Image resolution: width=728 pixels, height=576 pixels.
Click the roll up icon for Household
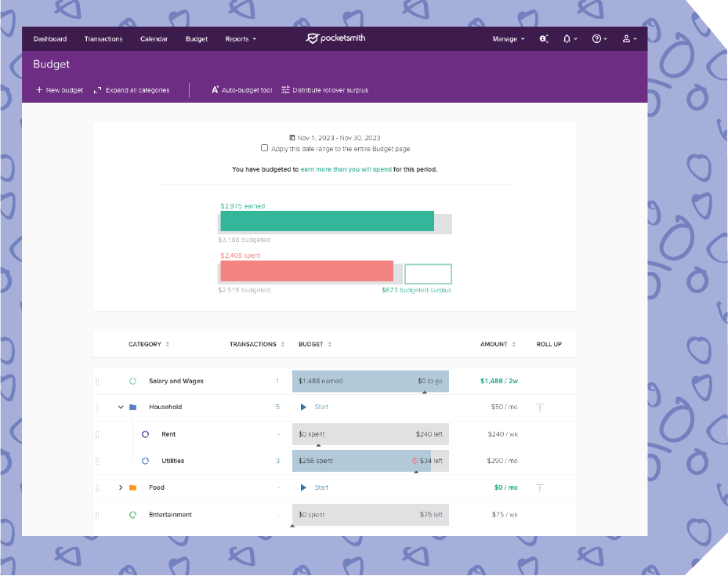point(539,408)
